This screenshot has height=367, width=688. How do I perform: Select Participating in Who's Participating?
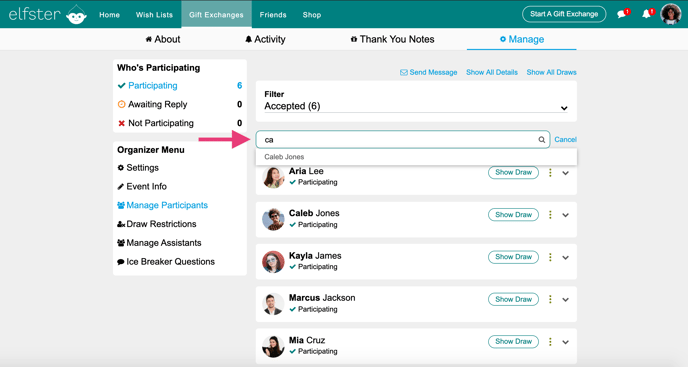pos(179,86)
